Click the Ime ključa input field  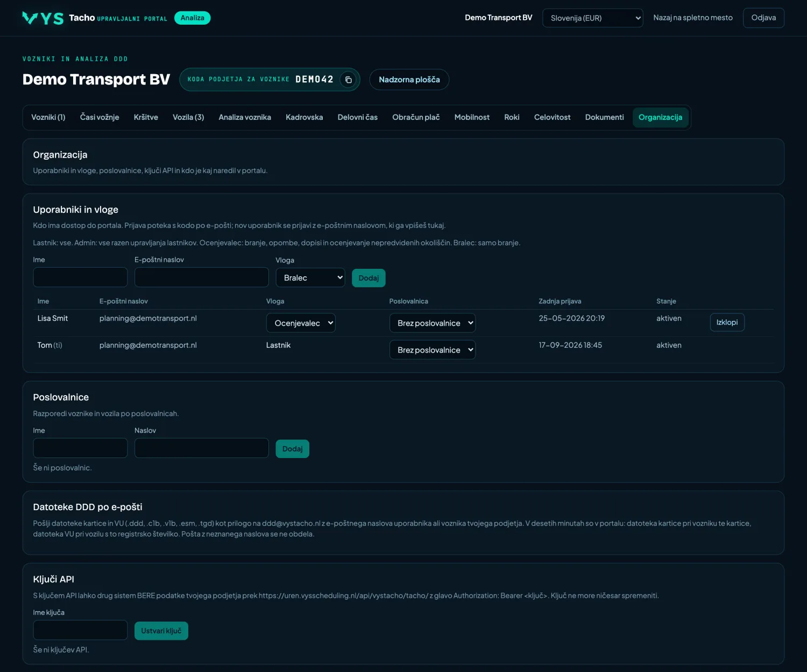point(80,630)
